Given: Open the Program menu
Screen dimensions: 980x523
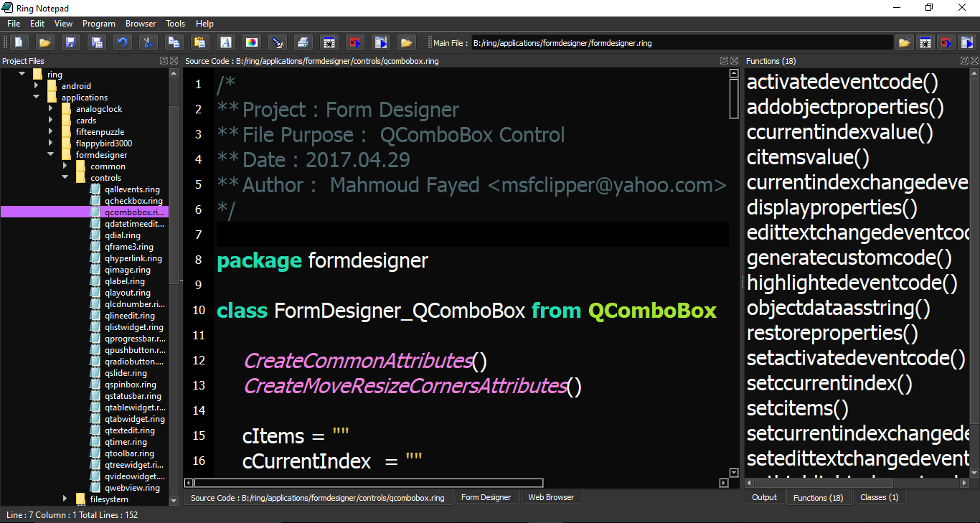Looking at the screenshot, I should pos(99,24).
